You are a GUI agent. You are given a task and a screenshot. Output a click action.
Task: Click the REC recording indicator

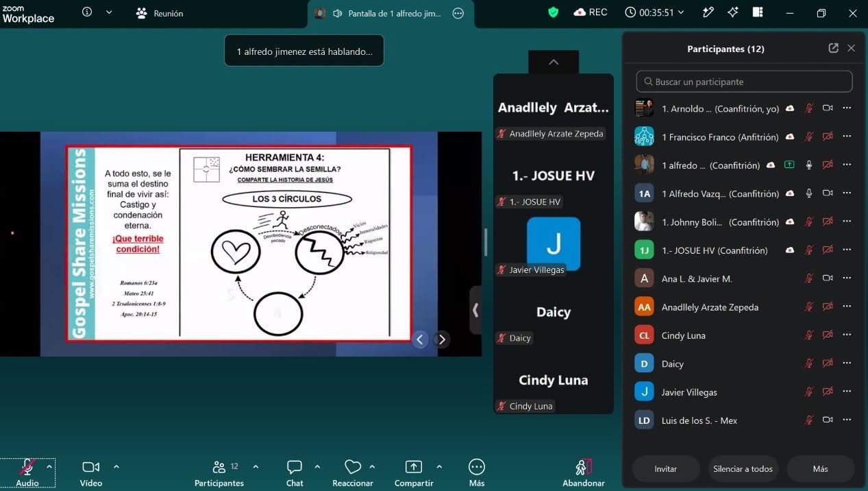[x=591, y=12]
